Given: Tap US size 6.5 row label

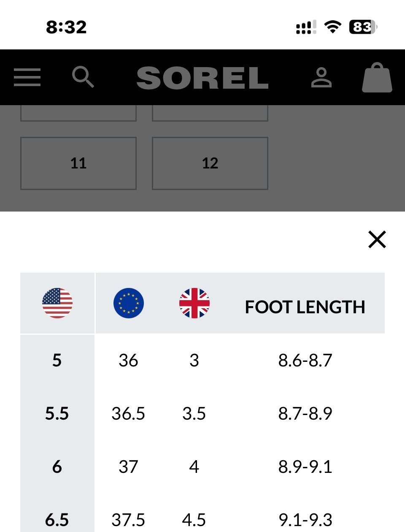Looking at the screenshot, I should point(57,520).
